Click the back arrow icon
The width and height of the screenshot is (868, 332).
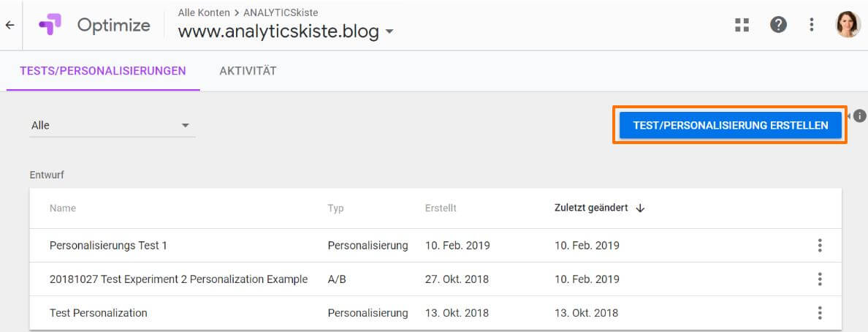[9, 25]
